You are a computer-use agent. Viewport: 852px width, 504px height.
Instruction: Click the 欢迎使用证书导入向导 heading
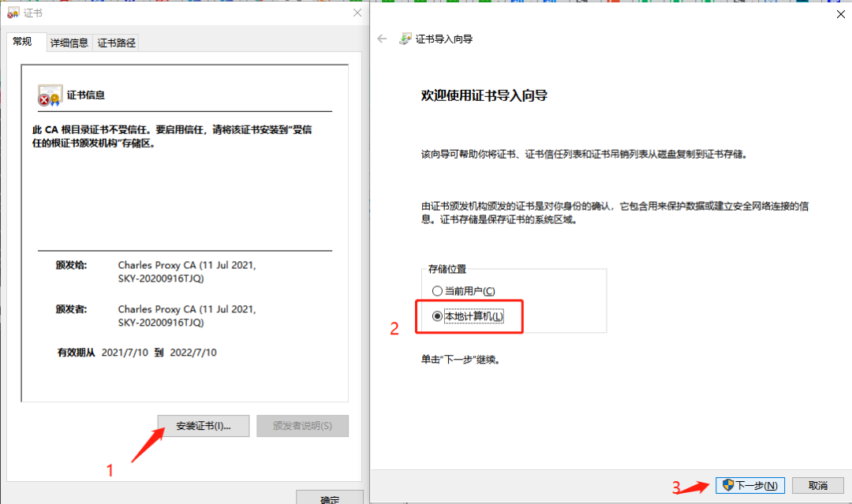point(484,96)
